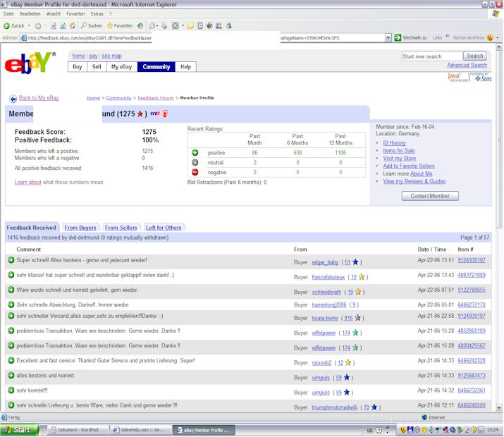Open the Suchen search panel
504x437 pixels.
92,25
